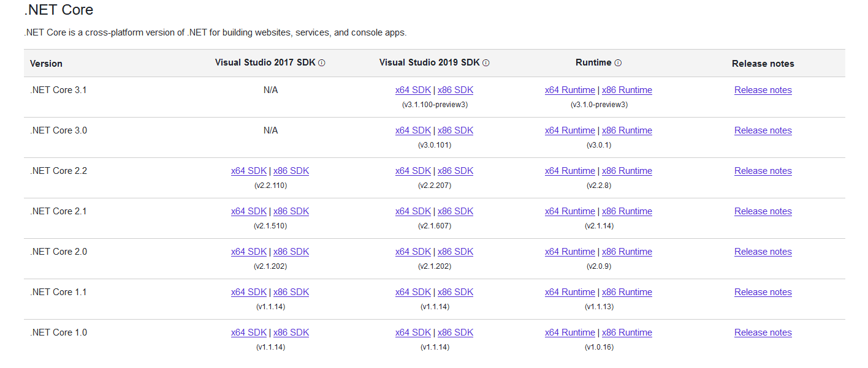Download x64 SDK for .NET Core 3.1
The height and width of the screenshot is (368, 868).
point(413,90)
